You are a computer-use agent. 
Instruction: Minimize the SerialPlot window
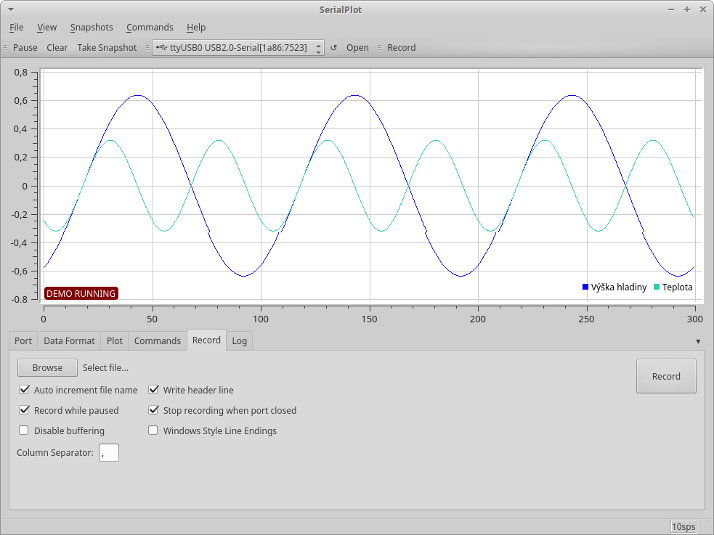pyautogui.click(x=671, y=9)
